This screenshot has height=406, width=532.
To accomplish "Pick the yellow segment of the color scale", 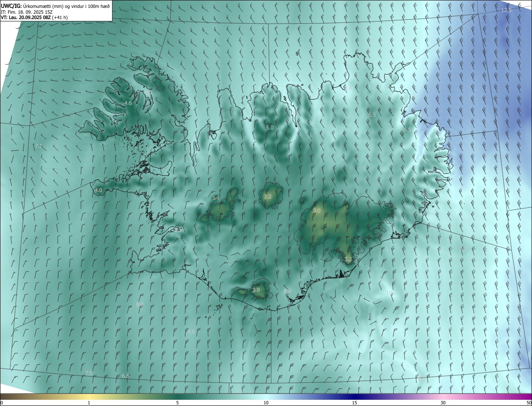I will pos(89,396).
